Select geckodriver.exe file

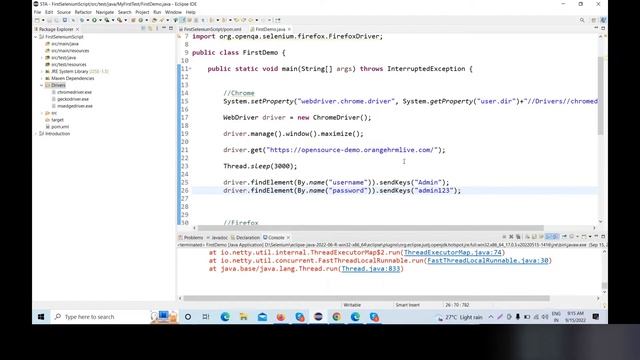pos(70,99)
